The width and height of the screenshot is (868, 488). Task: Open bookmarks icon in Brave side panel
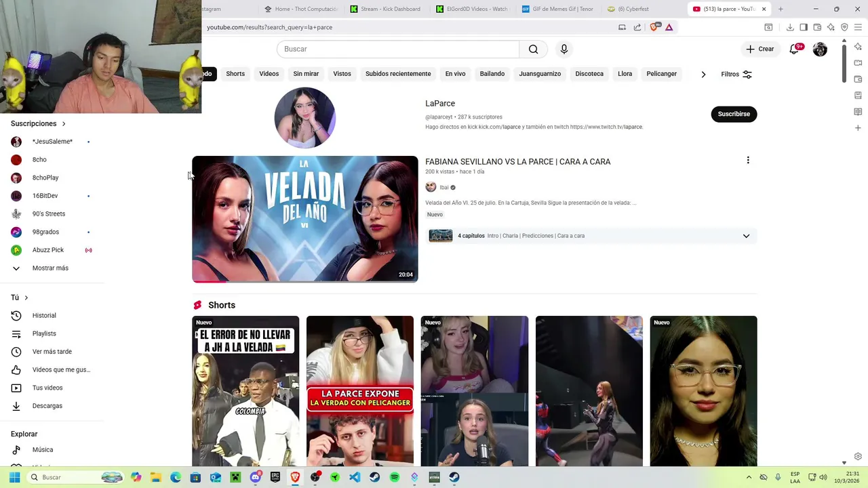[x=858, y=96]
